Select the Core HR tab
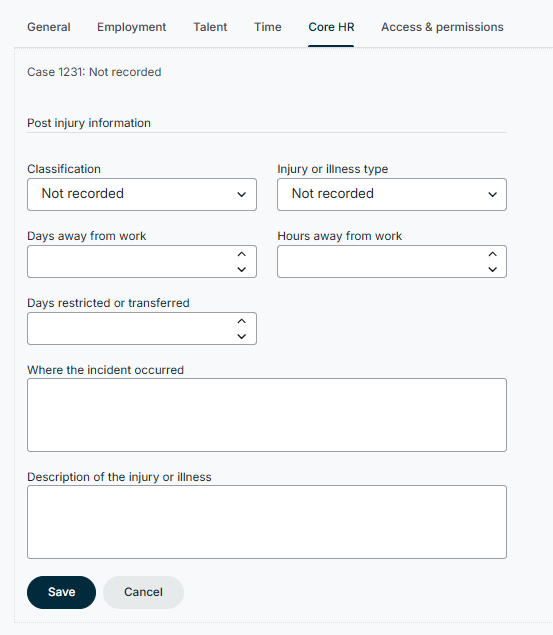Viewport: 553px width, 635px height. tap(331, 27)
